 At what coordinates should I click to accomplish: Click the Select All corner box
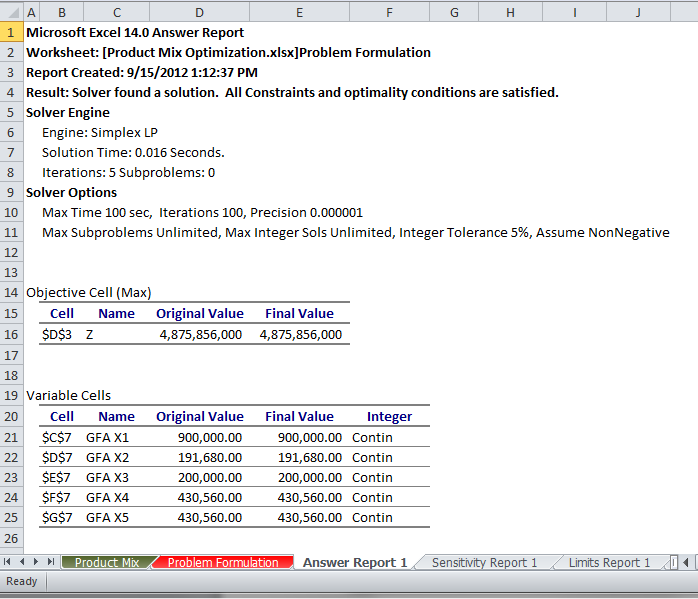click(x=10, y=12)
